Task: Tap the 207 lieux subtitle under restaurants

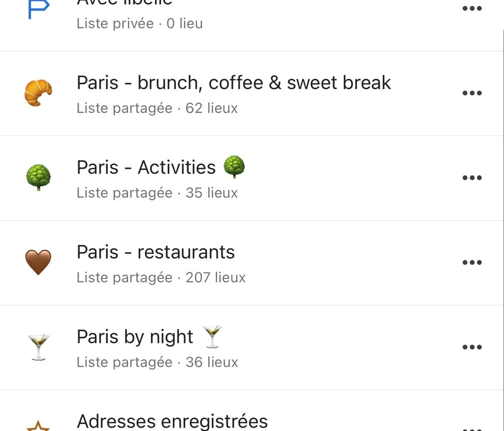Action: 215,277
